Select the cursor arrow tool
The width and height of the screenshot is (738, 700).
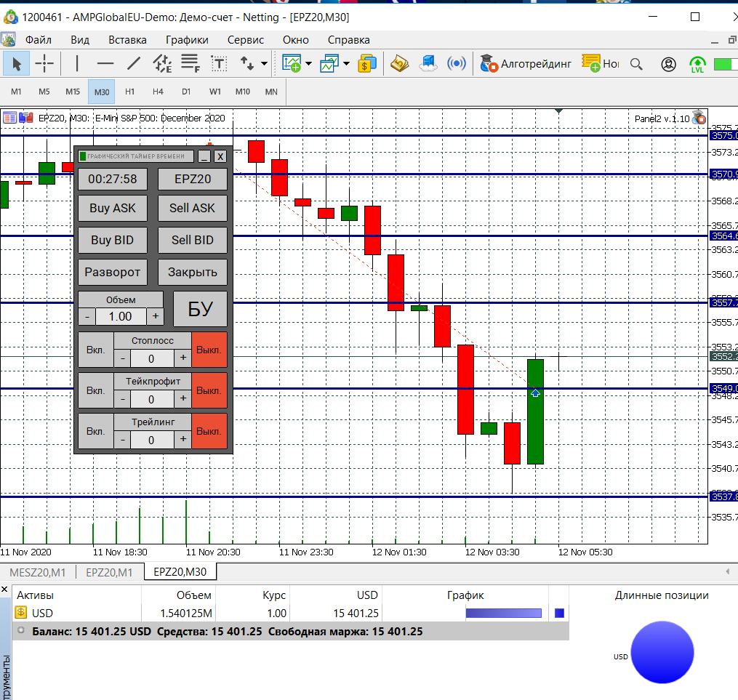[17, 63]
